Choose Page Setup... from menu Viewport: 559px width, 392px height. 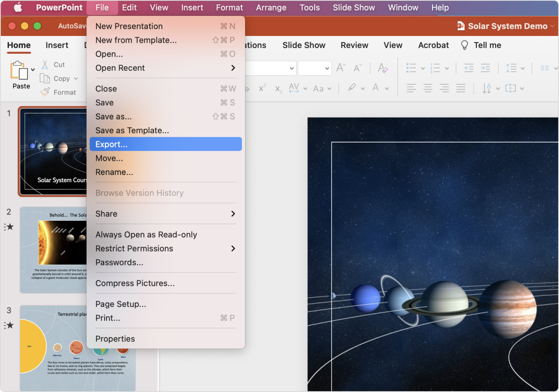pyautogui.click(x=166, y=304)
